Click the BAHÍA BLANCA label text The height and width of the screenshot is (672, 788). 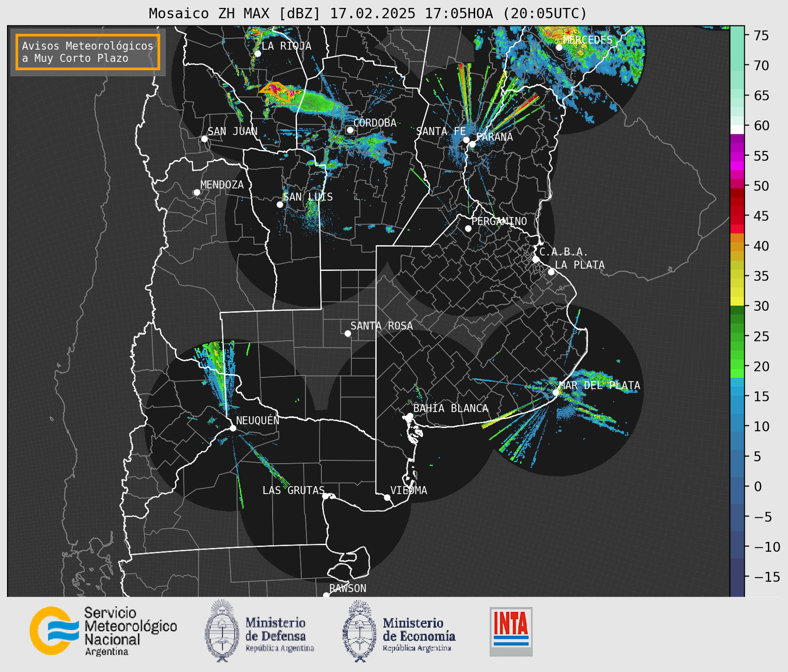(x=451, y=408)
